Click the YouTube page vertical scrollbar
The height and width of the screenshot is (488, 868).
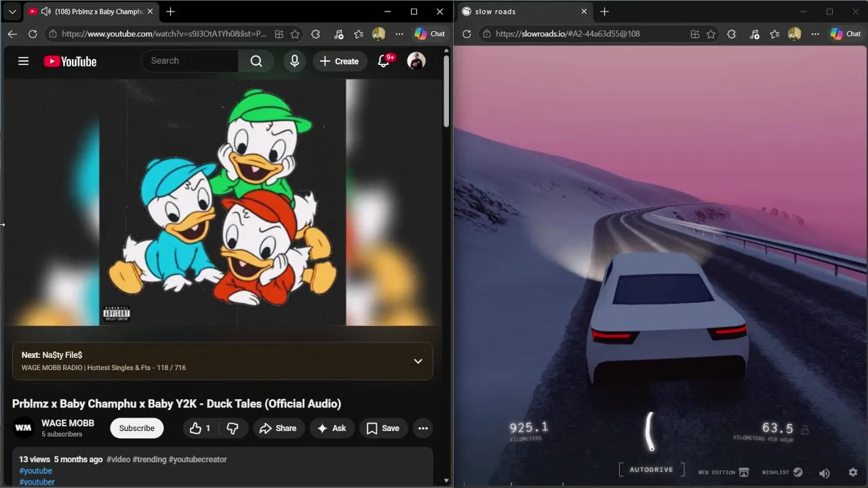(x=446, y=91)
